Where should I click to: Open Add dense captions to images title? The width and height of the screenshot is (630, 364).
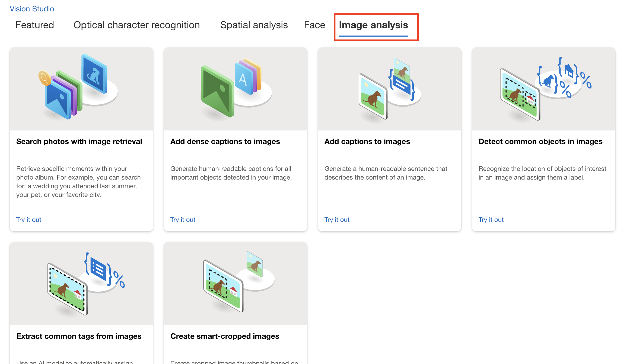(x=225, y=142)
